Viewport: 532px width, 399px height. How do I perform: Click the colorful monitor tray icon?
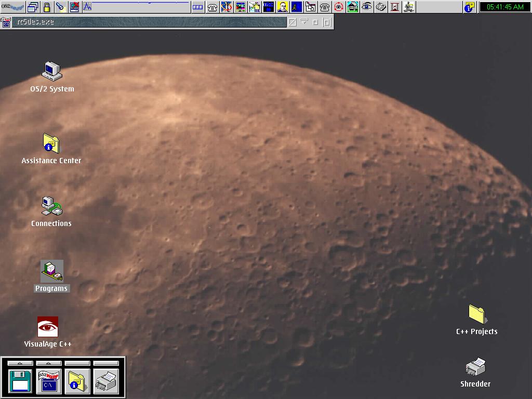[241, 7]
